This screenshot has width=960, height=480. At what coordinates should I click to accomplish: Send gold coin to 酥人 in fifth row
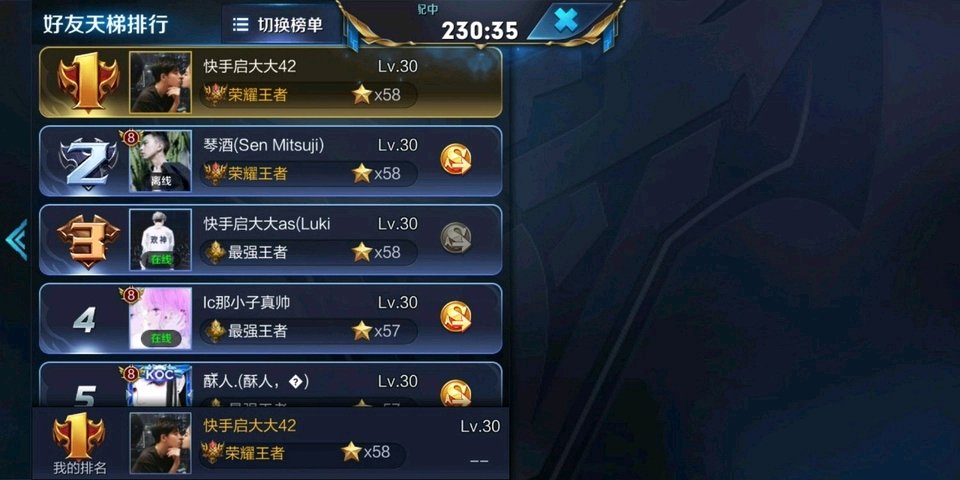(456, 392)
